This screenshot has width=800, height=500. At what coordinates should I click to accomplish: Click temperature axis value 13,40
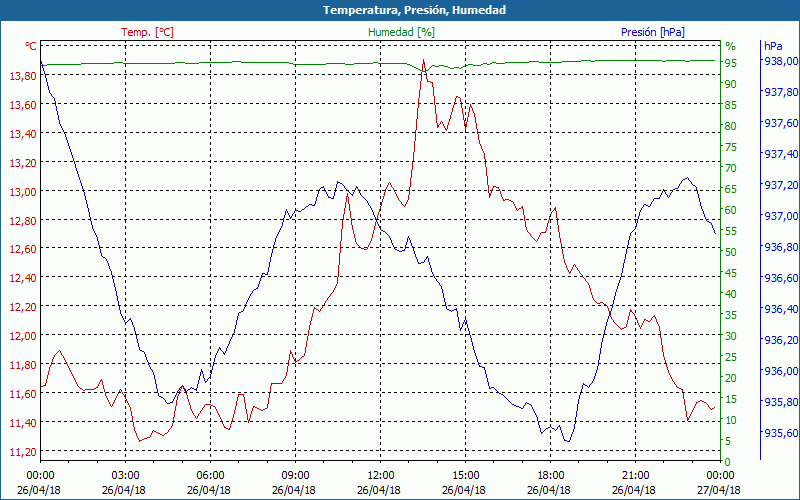22,133
